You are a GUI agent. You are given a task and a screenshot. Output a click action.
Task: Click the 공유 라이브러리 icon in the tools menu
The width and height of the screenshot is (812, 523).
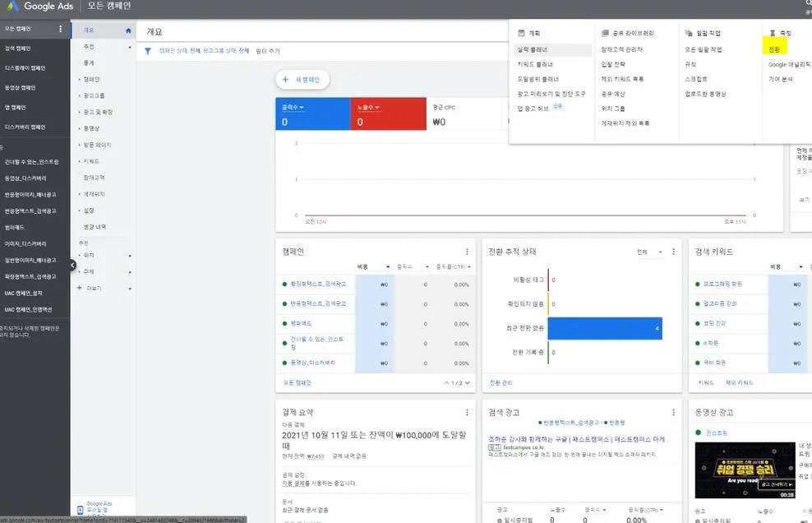tap(605, 33)
